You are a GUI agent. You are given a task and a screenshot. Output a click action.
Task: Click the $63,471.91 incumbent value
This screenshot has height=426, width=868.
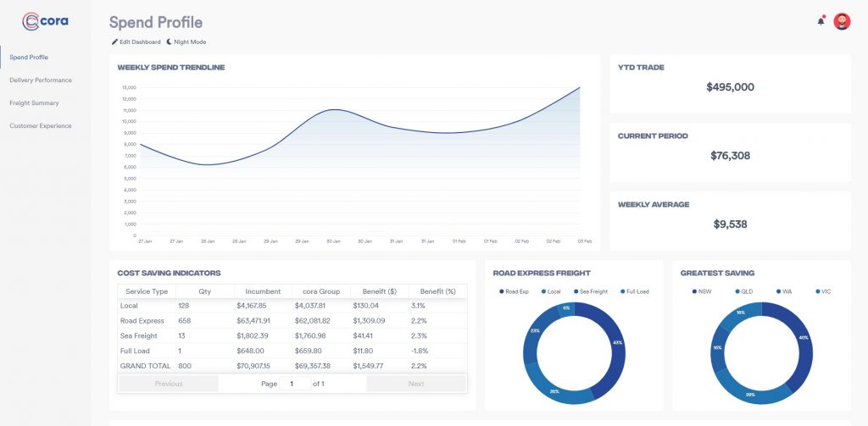pyautogui.click(x=253, y=321)
